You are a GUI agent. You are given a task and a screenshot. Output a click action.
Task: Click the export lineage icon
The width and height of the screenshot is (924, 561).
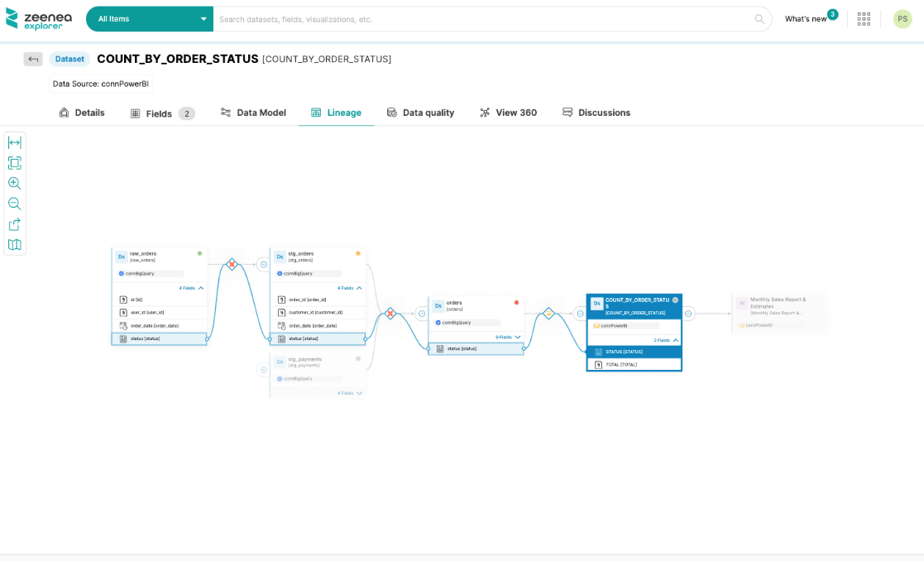click(x=14, y=224)
